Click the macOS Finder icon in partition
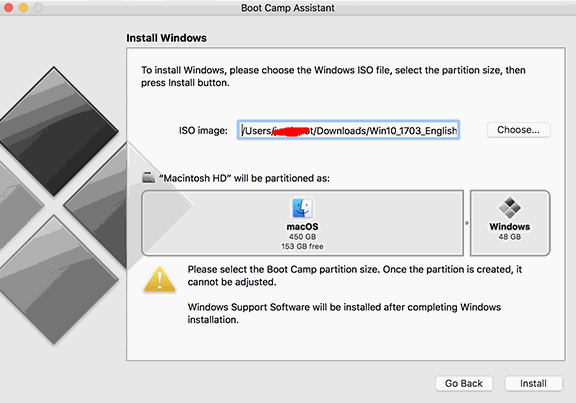Viewport: 576px width, 403px height. [x=302, y=208]
